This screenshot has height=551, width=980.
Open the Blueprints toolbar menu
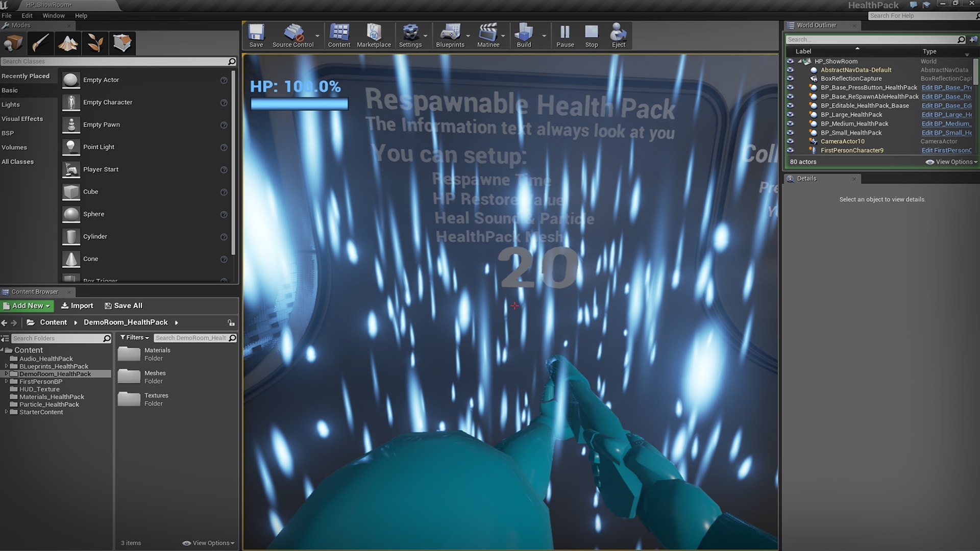[x=450, y=36]
